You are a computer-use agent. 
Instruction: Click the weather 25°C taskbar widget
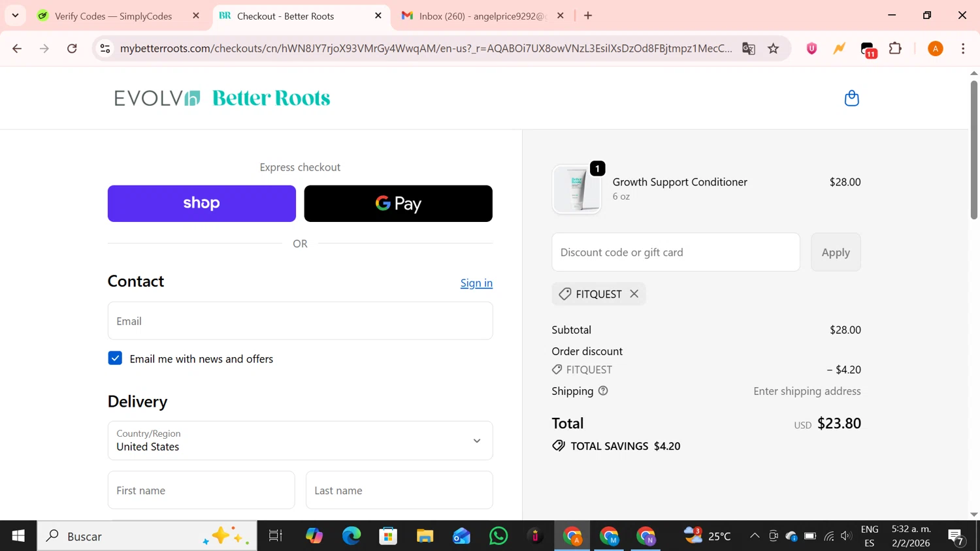[707, 536]
